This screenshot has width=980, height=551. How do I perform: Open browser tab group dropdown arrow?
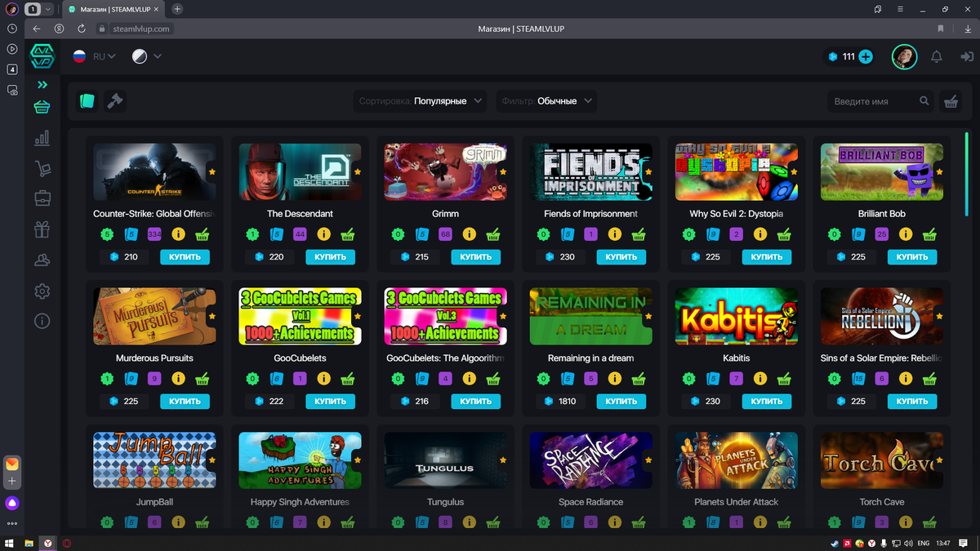[x=48, y=9]
